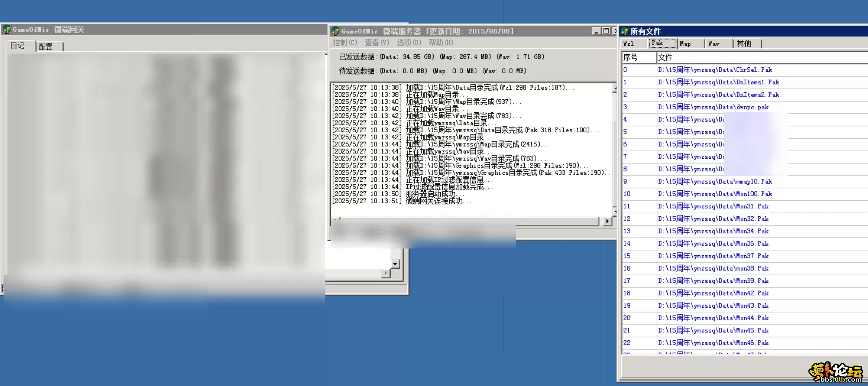The image size is (868, 386).
Task: Switch to the Map tab
Action: point(691,44)
